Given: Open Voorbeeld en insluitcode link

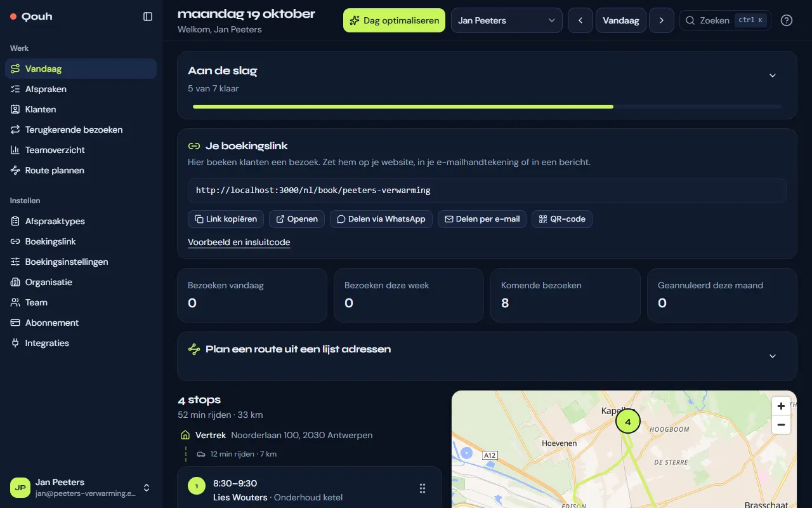Looking at the screenshot, I should [239, 242].
